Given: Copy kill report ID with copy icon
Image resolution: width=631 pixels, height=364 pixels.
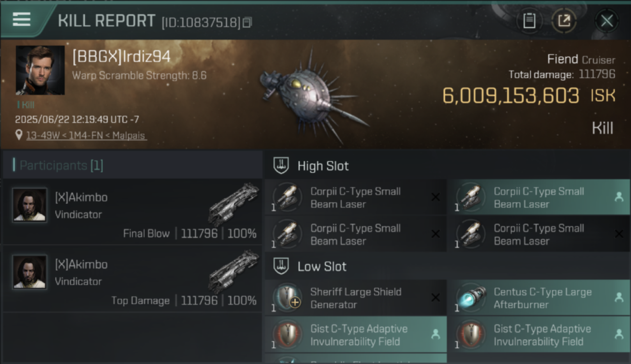Looking at the screenshot, I should click(248, 23).
